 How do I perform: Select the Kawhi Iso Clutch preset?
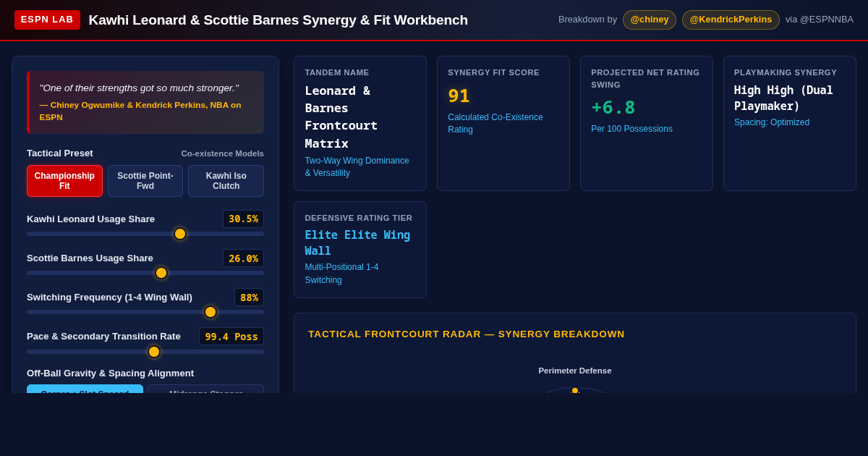pyautogui.click(x=226, y=181)
